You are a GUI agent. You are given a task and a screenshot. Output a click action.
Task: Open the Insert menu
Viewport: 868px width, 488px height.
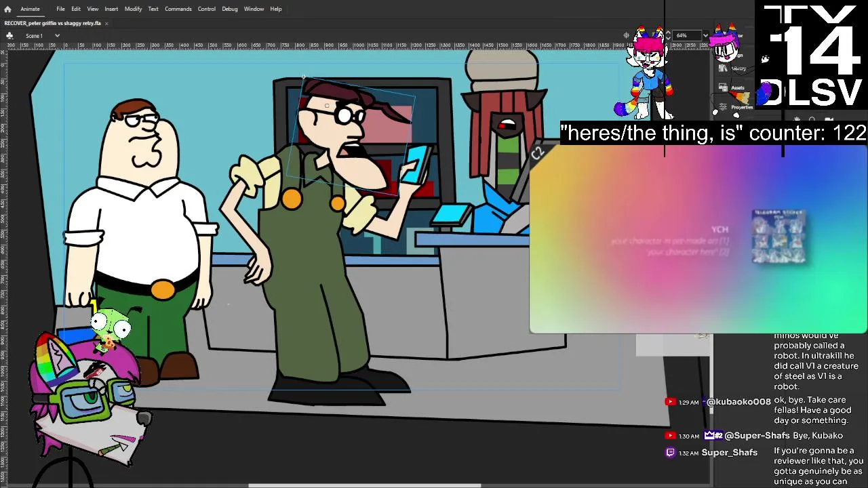pos(111,9)
